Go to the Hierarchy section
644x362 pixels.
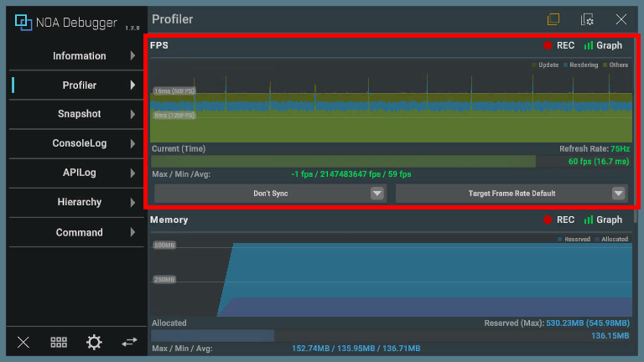tap(79, 202)
